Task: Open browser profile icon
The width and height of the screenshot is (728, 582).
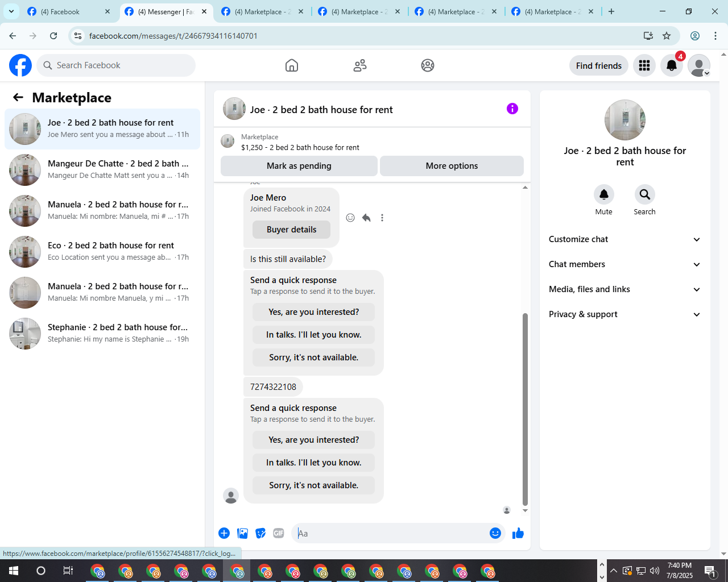Action: tap(695, 36)
